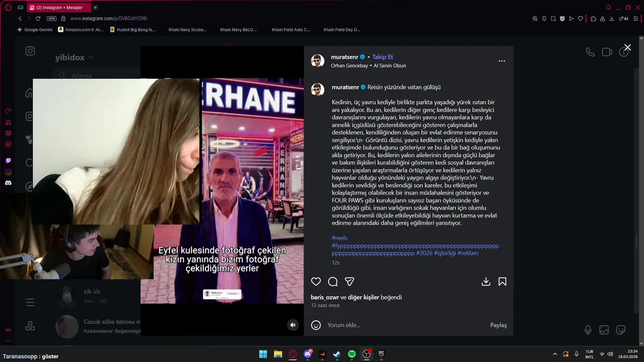The height and width of the screenshot is (362, 644).
Task: Toggle the Opera VPN badge in address bar
Action: tap(51, 19)
